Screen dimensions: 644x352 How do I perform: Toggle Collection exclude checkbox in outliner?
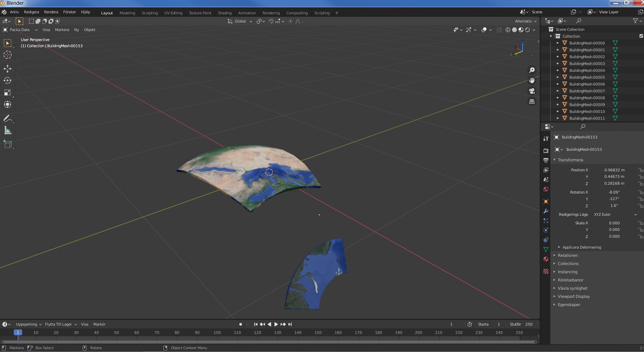point(641,36)
